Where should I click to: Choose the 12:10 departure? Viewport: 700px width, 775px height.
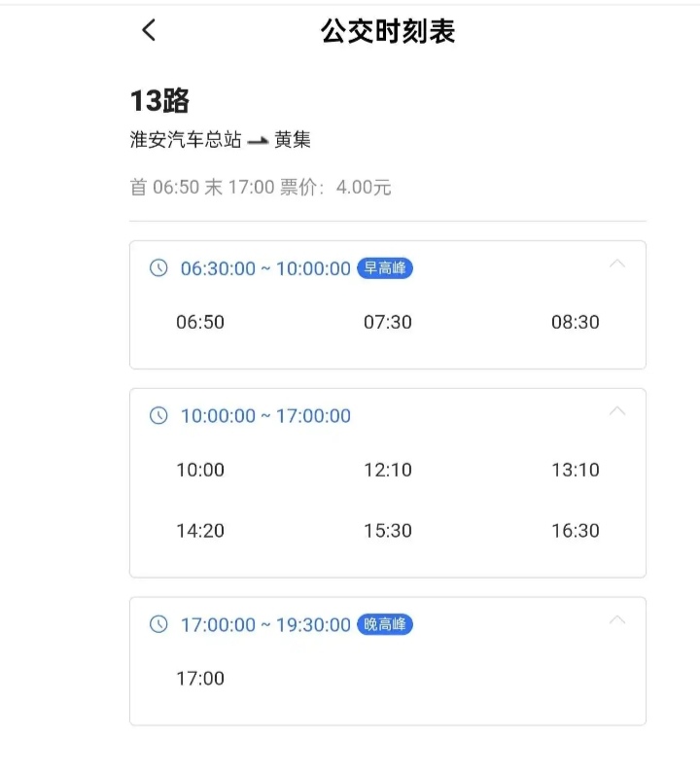[388, 470]
